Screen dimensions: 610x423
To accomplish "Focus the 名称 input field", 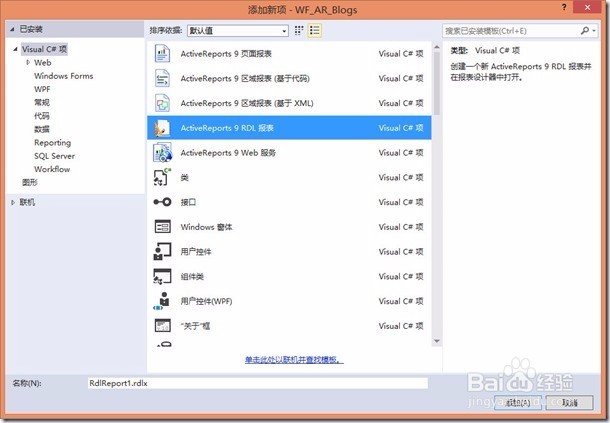I will click(x=258, y=383).
